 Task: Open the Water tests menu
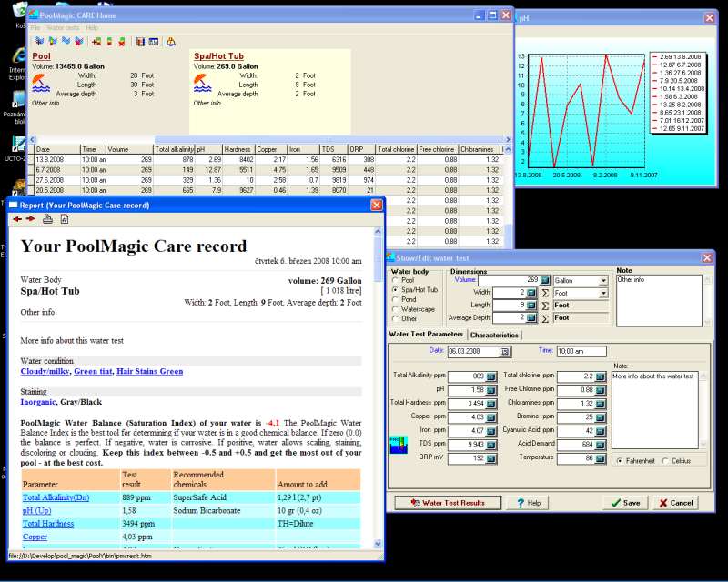tap(63, 28)
